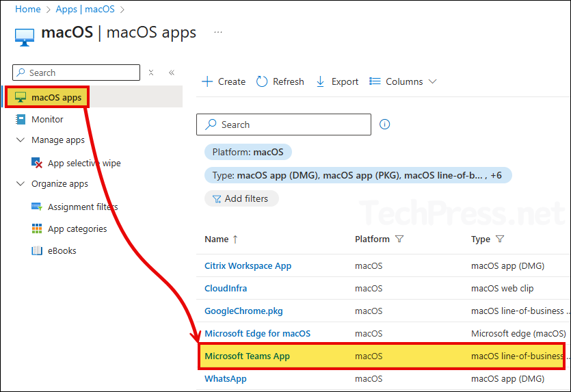This screenshot has height=392, width=571.
Task: Open App categories
Action: (77, 228)
